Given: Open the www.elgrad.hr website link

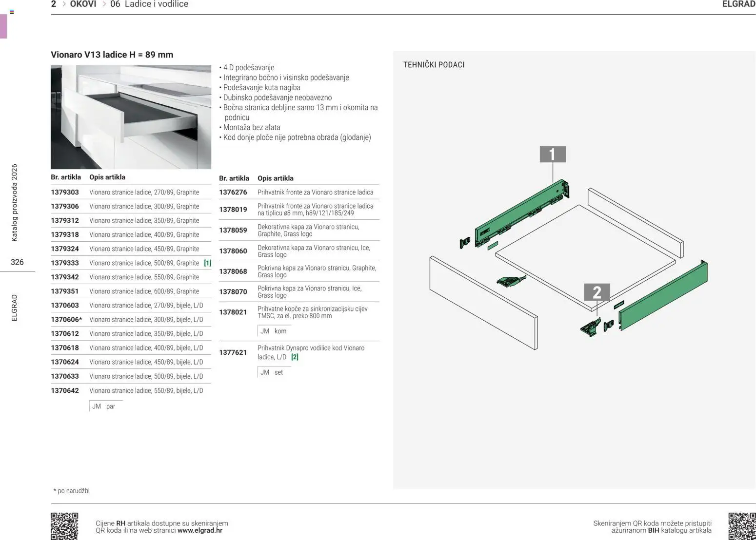Looking at the screenshot, I should 199,530.
